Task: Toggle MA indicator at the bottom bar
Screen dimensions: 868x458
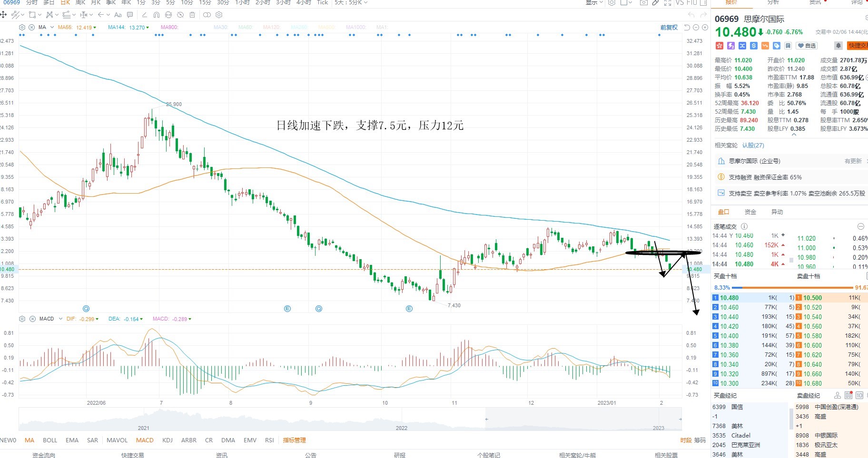Action: (30, 440)
